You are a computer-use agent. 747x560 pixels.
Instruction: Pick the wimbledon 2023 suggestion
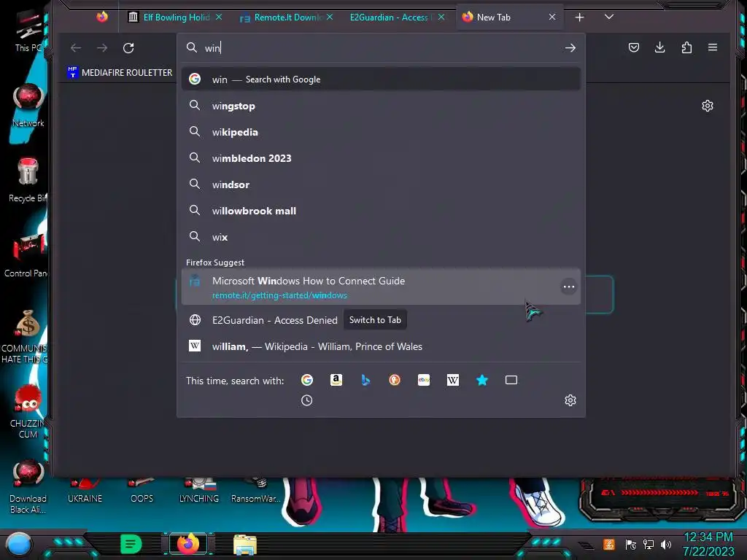pos(381,158)
